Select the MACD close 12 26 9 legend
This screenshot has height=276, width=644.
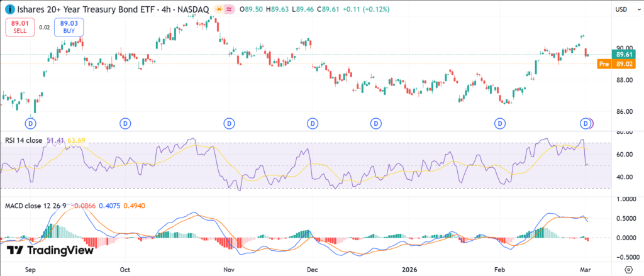pos(35,206)
